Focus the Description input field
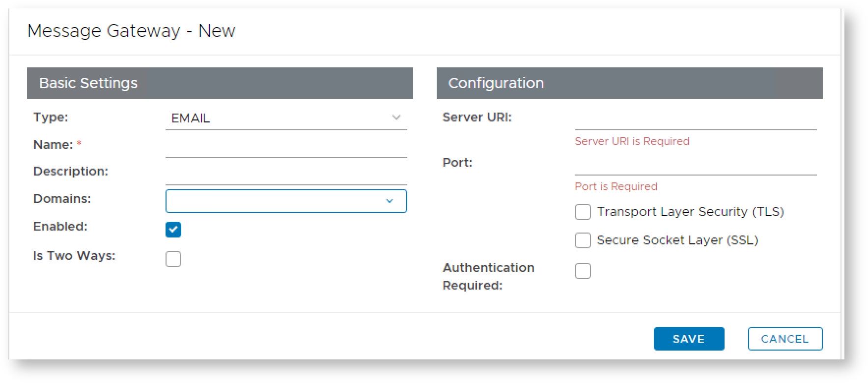Image resolution: width=868 pixels, height=383 pixels. (286, 174)
